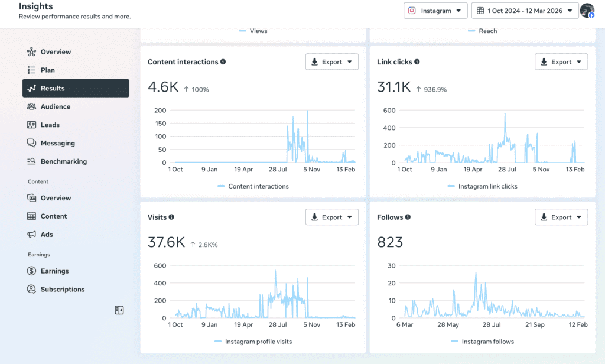
Task: Open the date range picker dropdown
Action: pos(525,11)
